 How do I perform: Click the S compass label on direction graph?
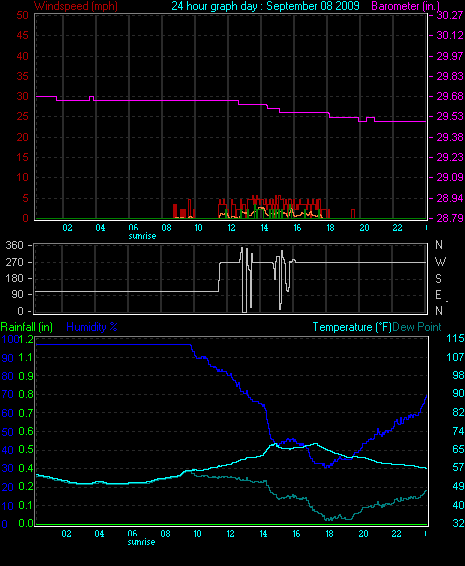tap(439, 278)
